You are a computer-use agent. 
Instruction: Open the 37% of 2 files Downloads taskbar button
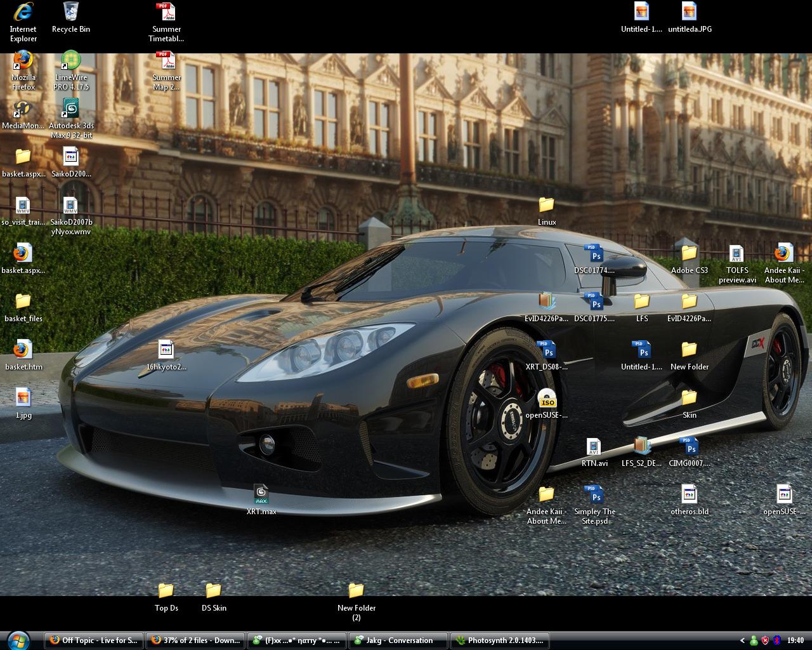[195, 640]
